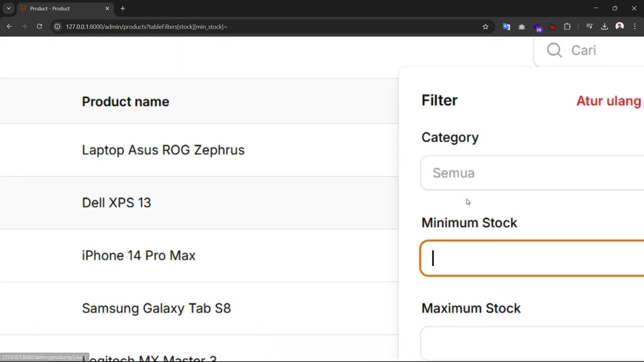The height and width of the screenshot is (362, 644).
Task: Click the Minimum Stock input field
Action: pos(532,258)
